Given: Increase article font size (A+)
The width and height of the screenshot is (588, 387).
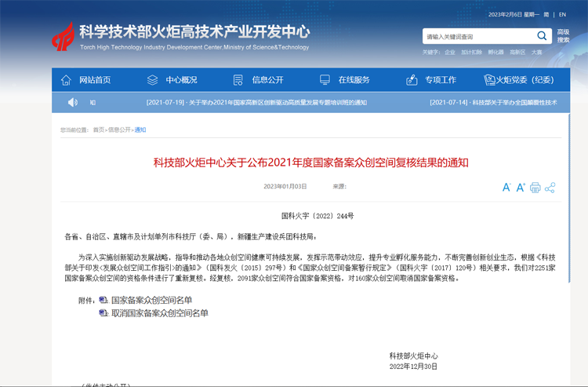Looking at the screenshot, I should click(x=521, y=188).
